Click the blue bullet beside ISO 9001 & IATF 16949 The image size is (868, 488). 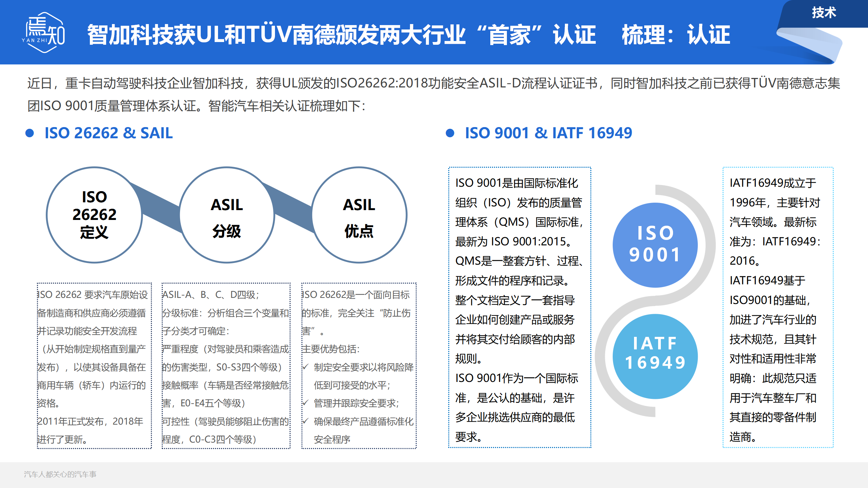tap(450, 133)
